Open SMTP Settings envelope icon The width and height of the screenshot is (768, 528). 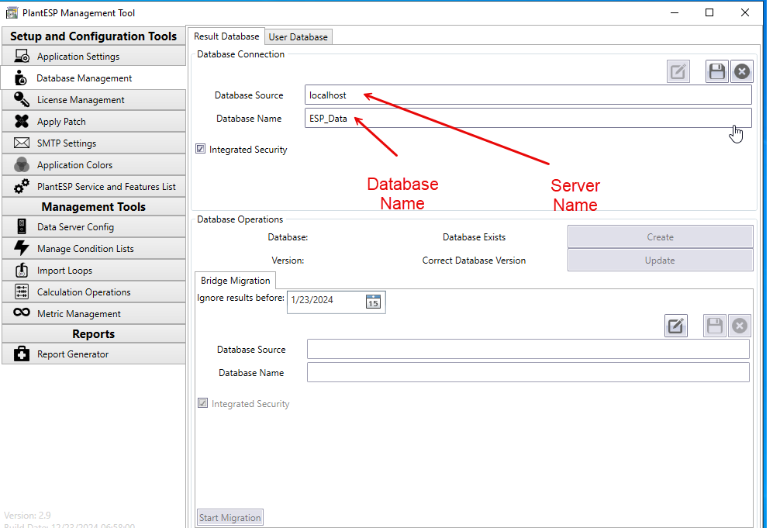click(x=22, y=143)
